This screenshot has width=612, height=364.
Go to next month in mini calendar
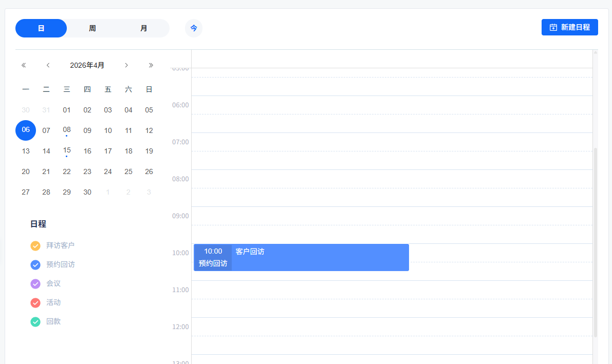(x=126, y=65)
